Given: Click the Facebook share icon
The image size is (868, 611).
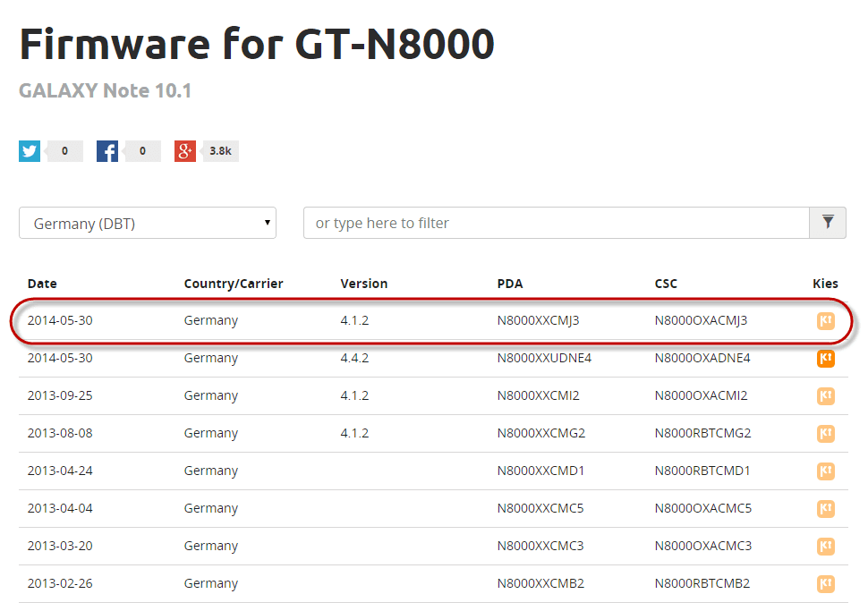Looking at the screenshot, I should click(x=107, y=151).
